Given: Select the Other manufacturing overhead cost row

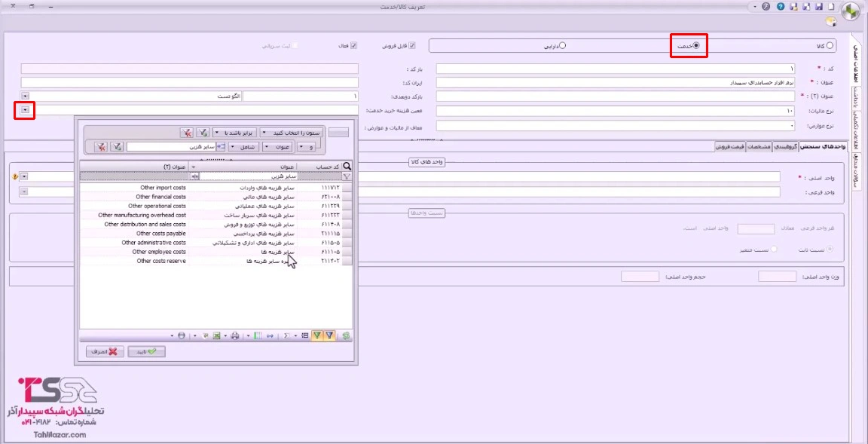Looking at the screenshot, I should pyautogui.click(x=216, y=216).
